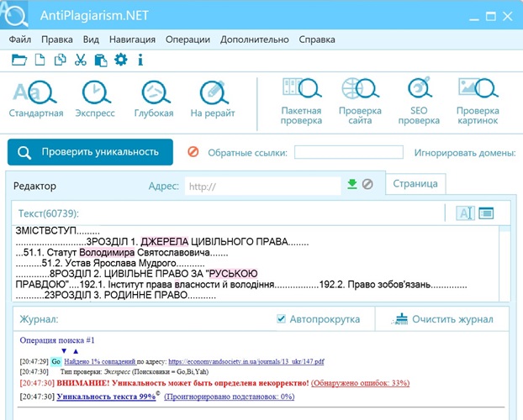Click the grey stop icon beside address
Viewport: 523px width, 420px height.
(x=367, y=184)
